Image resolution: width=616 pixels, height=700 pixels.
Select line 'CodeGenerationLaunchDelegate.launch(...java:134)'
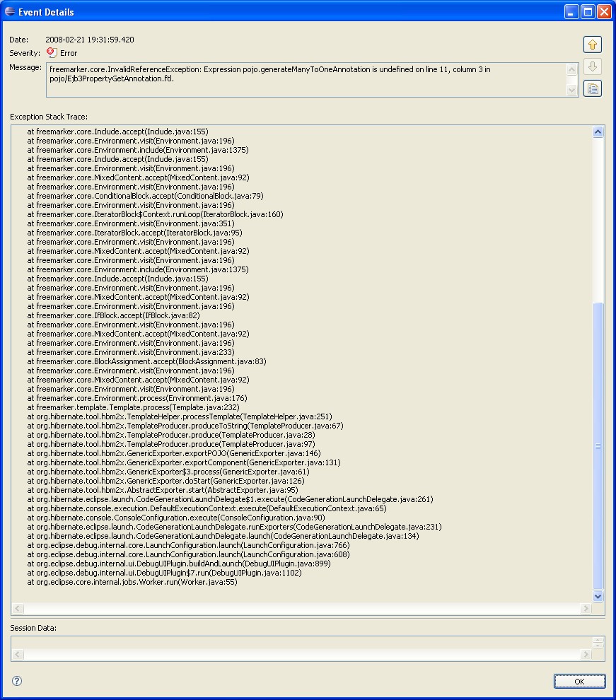[223, 536]
